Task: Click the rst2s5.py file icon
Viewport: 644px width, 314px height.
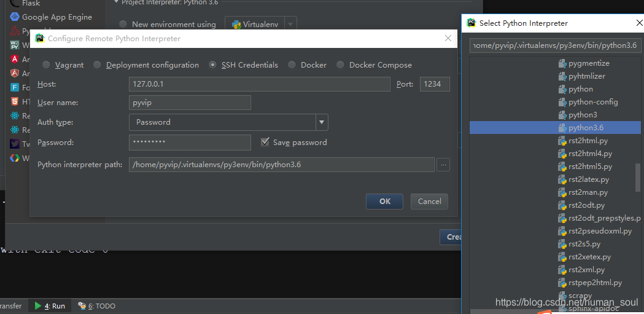Action: [562, 244]
